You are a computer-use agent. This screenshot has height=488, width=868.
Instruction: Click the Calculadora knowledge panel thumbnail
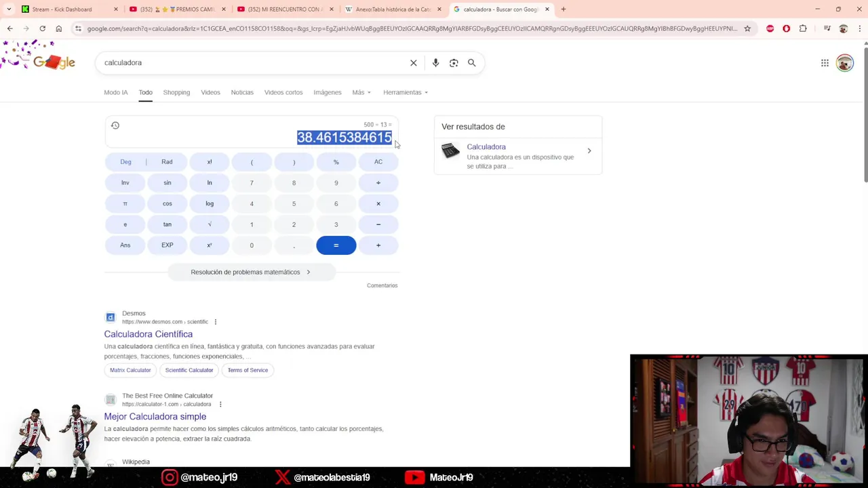pos(450,151)
